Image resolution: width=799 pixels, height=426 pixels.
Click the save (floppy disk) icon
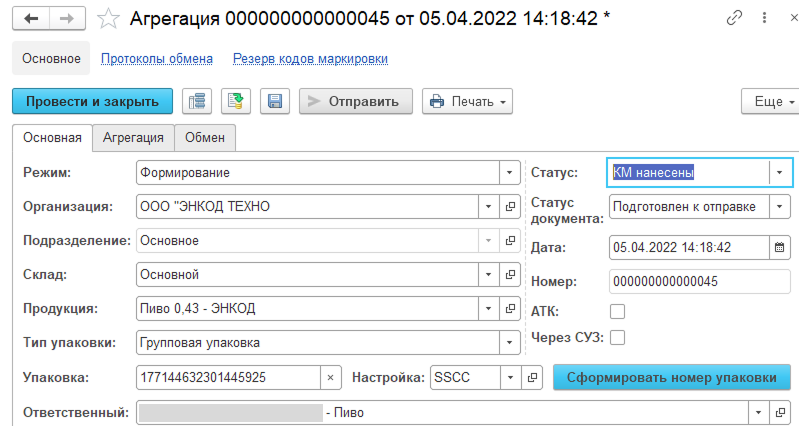[274, 101]
